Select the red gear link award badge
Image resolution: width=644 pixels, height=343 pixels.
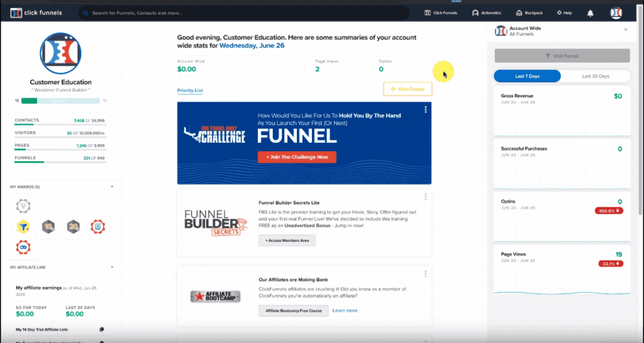[x=23, y=247]
